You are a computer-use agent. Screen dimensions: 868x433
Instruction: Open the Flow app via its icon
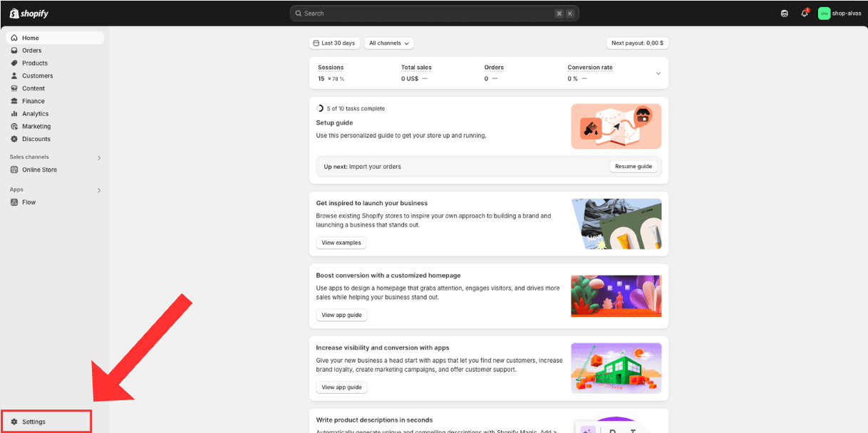point(14,202)
